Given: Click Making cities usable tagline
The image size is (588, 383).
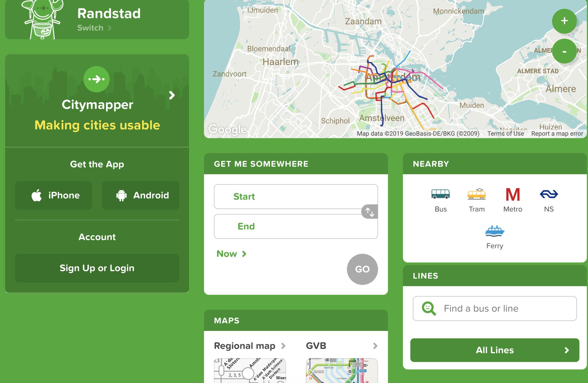Looking at the screenshot, I should tap(97, 125).
